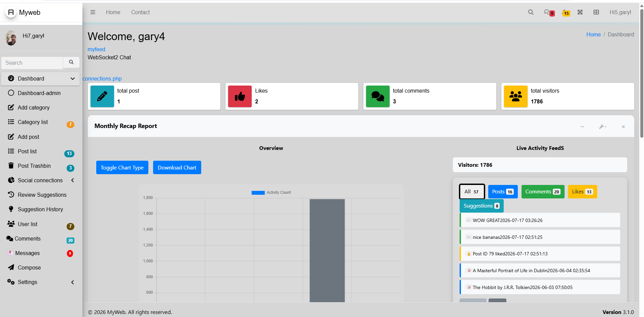The height and width of the screenshot is (317, 644).
Task: Click the Download Chart button
Action: tap(177, 167)
